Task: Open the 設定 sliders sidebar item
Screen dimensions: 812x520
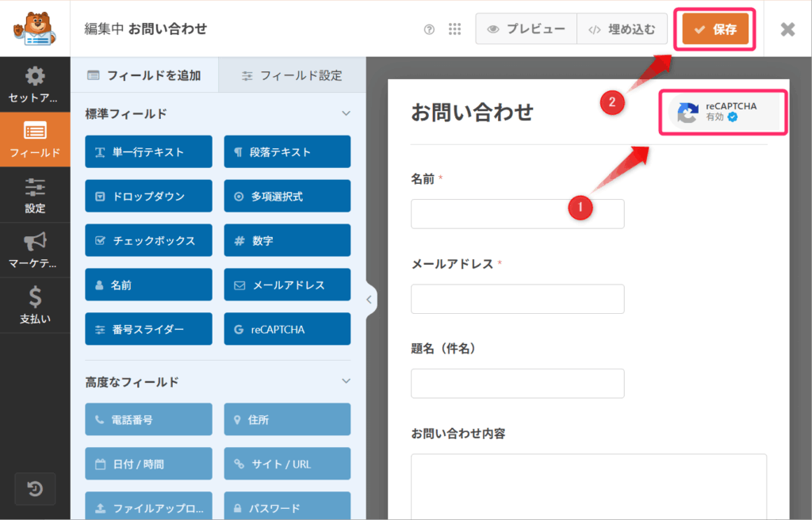Action: tap(35, 195)
